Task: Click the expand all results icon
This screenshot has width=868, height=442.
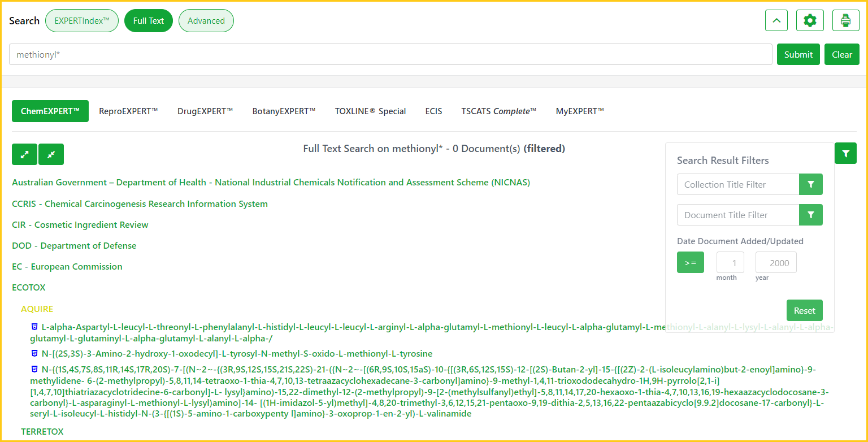Action: click(x=24, y=154)
